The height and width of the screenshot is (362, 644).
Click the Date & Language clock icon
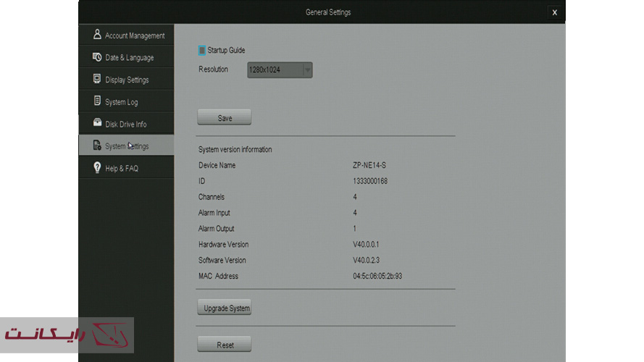click(97, 57)
